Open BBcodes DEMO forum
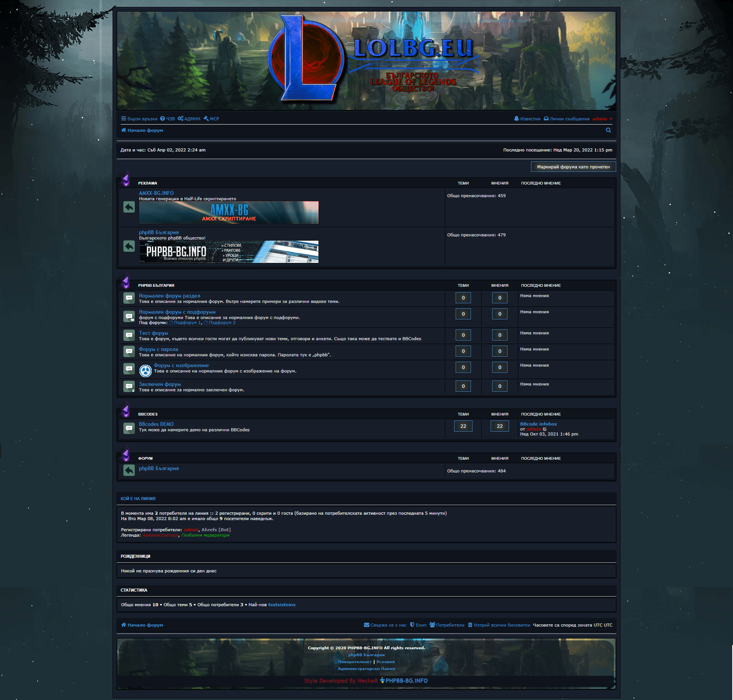The height and width of the screenshot is (700, 733). coord(156,424)
